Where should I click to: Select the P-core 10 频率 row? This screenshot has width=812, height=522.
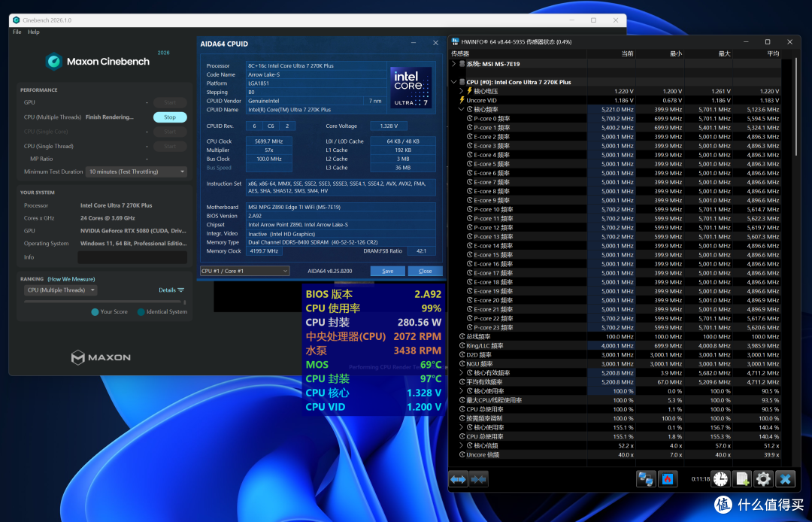click(615, 209)
